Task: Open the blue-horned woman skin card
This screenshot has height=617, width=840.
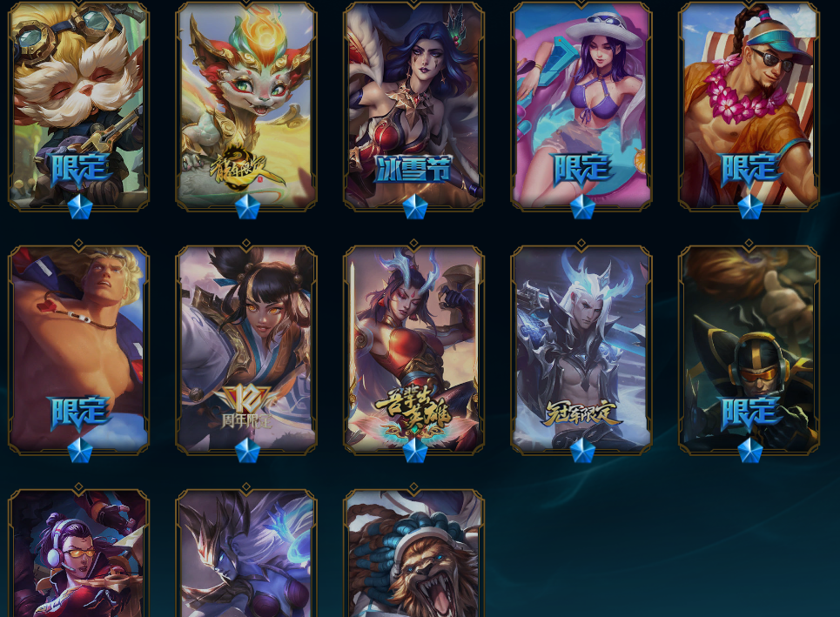Action: coord(413,349)
